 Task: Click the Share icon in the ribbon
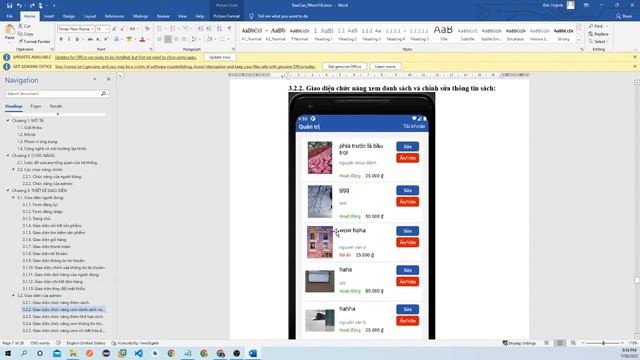point(623,16)
